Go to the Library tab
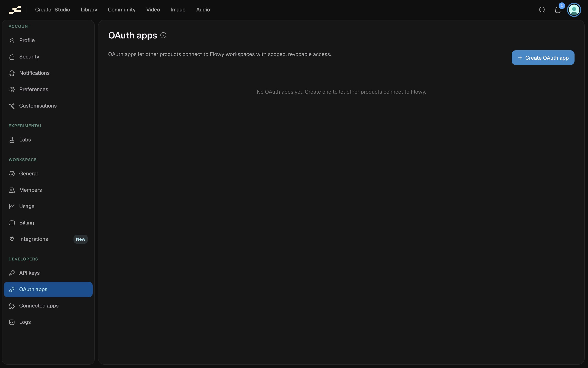The width and height of the screenshot is (588, 368). coord(89,10)
